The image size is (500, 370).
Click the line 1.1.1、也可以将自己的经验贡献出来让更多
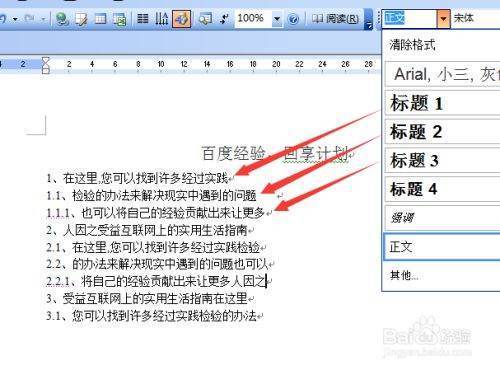(x=155, y=213)
